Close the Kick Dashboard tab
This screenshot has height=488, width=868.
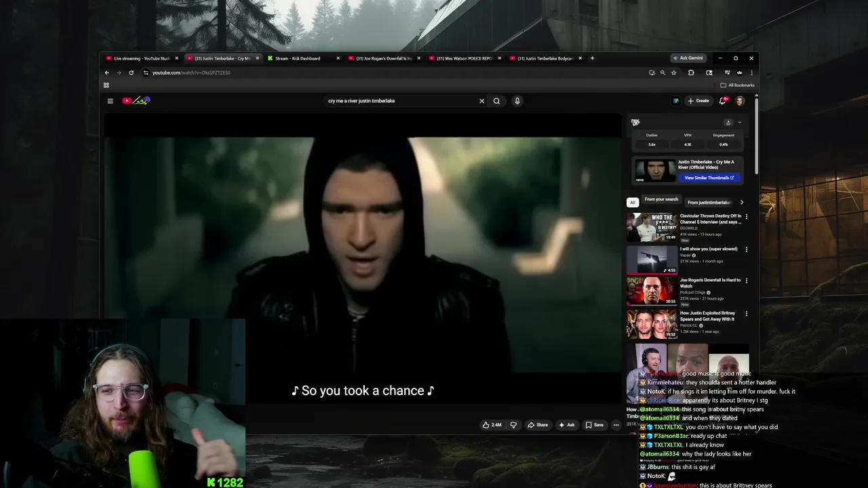[x=338, y=58]
